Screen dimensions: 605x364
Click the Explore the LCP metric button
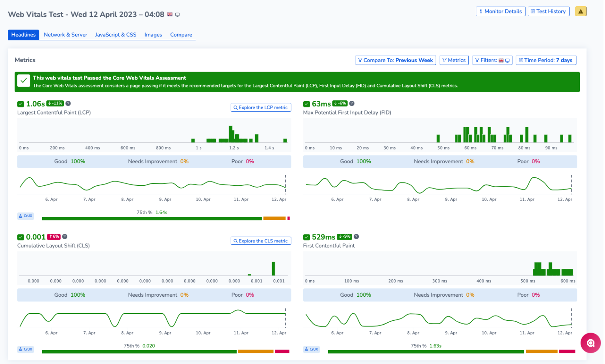(261, 107)
